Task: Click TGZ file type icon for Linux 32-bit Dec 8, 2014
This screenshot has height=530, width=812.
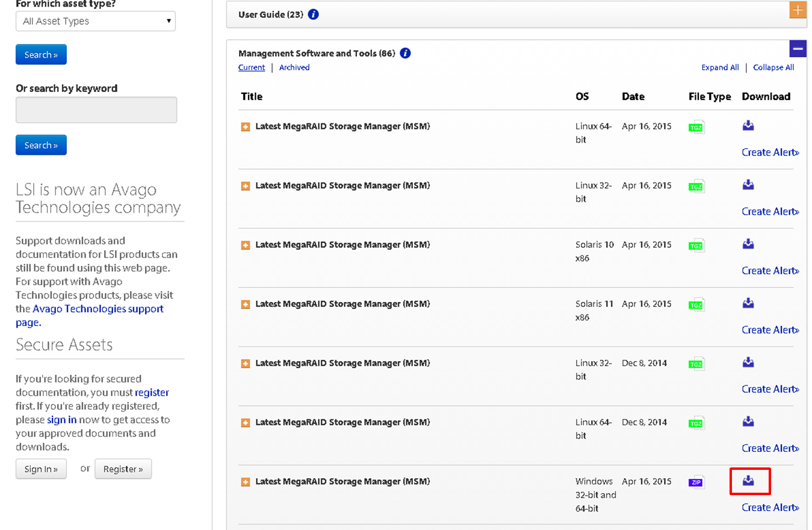Action: click(x=696, y=364)
